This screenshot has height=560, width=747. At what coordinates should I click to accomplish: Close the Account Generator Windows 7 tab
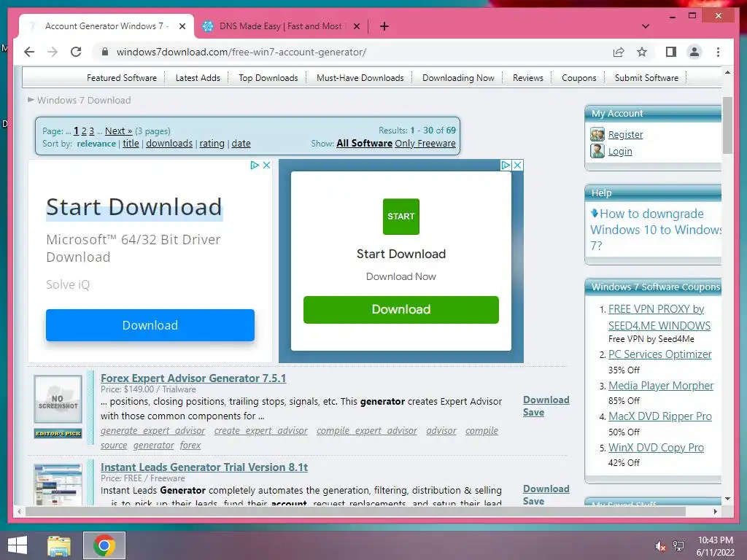(x=182, y=26)
